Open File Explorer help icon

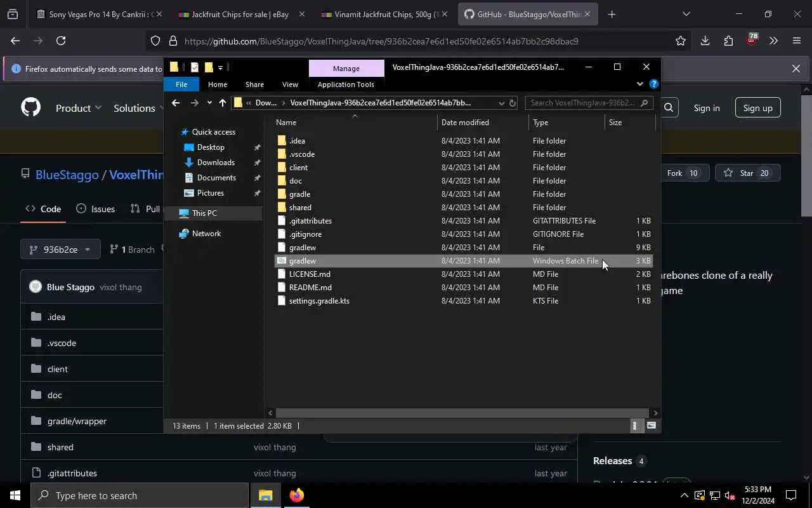654,84
